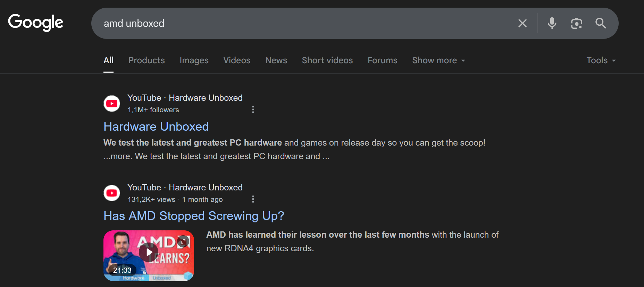Expand the Show more dropdown
The height and width of the screenshot is (287, 644).
coord(439,60)
